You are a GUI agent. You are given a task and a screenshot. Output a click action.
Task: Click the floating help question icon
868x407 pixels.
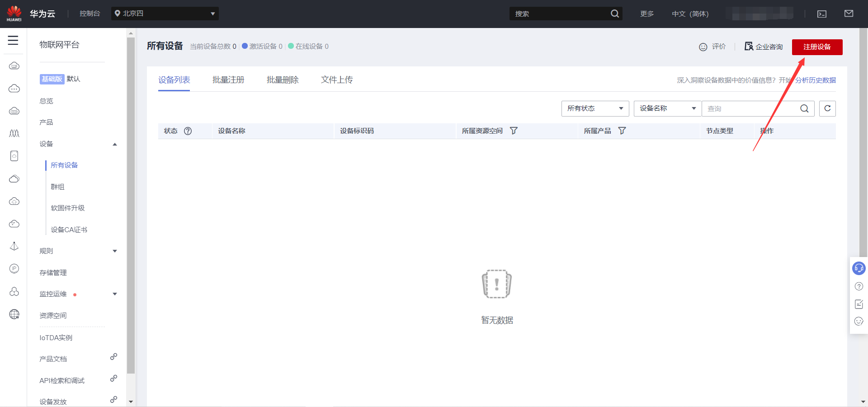click(859, 286)
